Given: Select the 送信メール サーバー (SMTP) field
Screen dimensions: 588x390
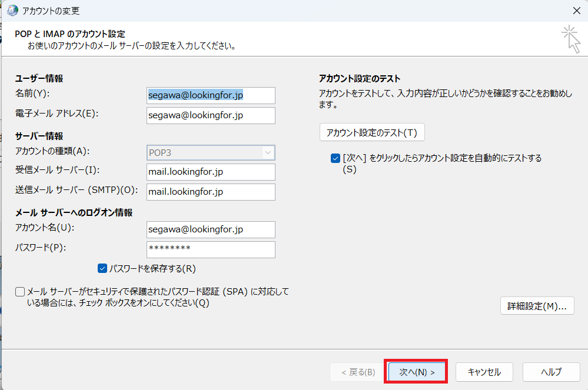Looking at the screenshot, I should click(x=211, y=192).
